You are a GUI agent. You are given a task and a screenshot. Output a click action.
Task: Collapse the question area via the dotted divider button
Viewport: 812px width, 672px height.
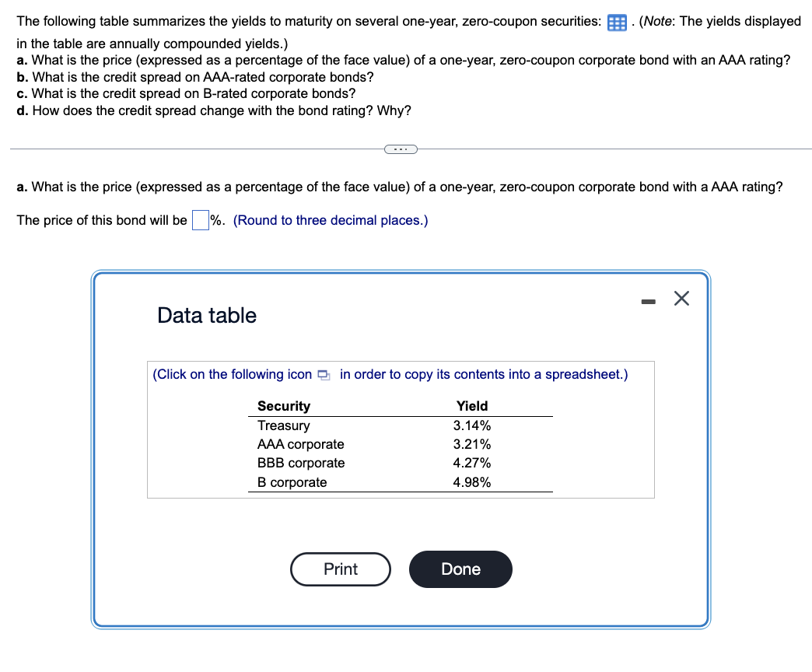click(401, 149)
